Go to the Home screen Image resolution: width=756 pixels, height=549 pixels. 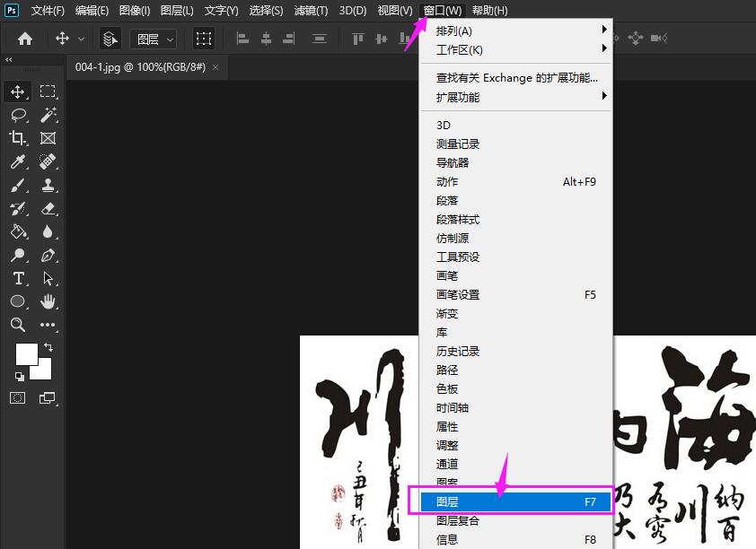click(x=25, y=39)
